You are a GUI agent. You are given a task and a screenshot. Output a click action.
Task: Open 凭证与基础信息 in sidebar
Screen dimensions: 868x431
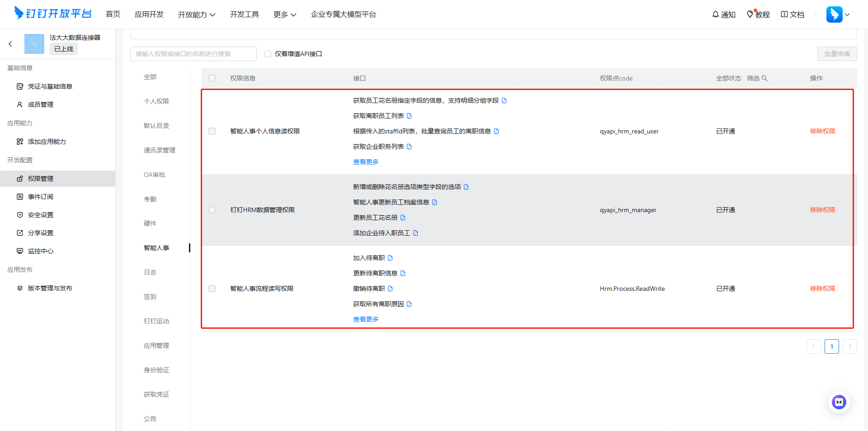click(x=57, y=86)
